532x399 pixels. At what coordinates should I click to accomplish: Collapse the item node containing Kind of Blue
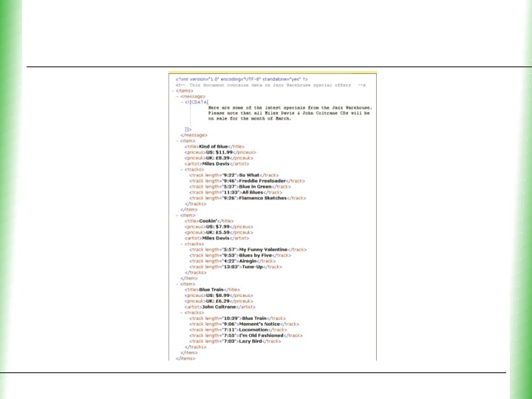[x=177, y=141]
